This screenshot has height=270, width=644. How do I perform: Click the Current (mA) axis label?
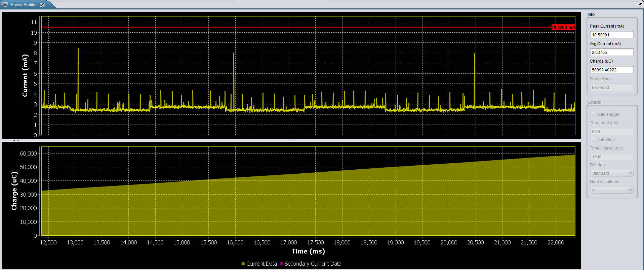point(25,75)
